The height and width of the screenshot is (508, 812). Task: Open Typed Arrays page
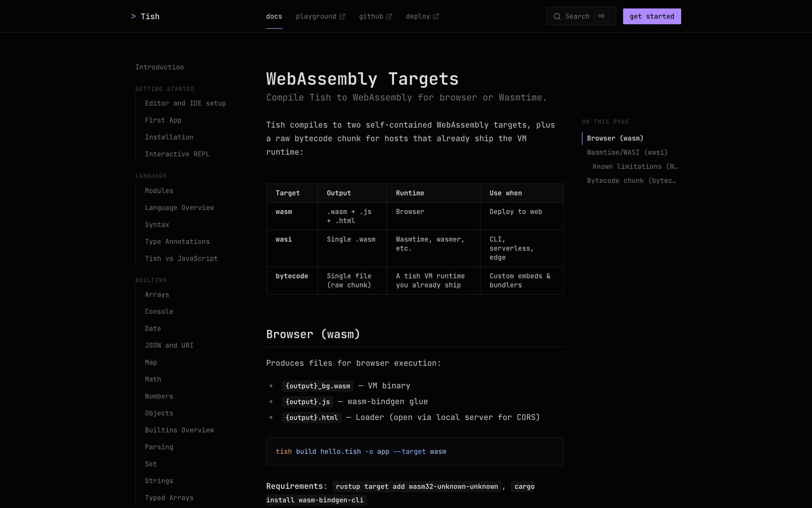pos(169,498)
